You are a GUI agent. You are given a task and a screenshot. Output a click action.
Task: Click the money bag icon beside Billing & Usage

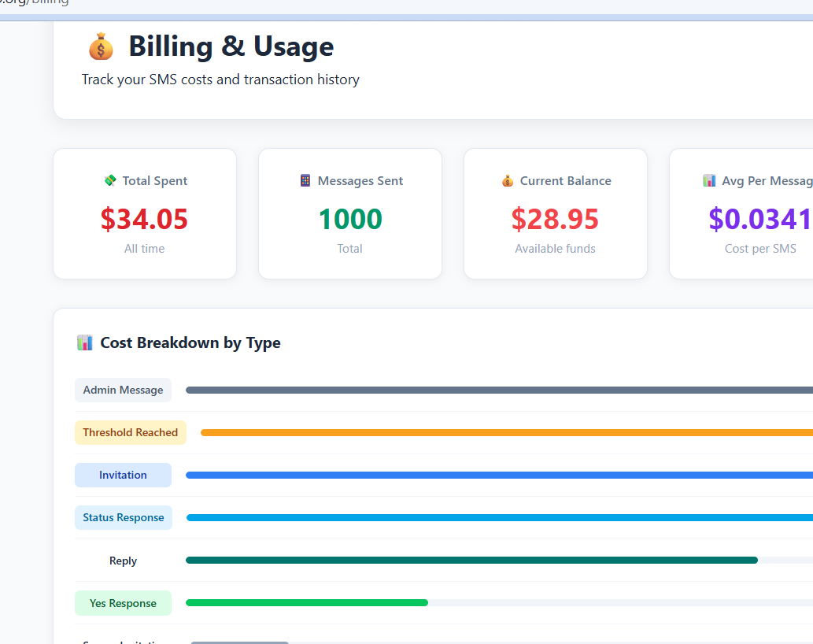click(101, 46)
